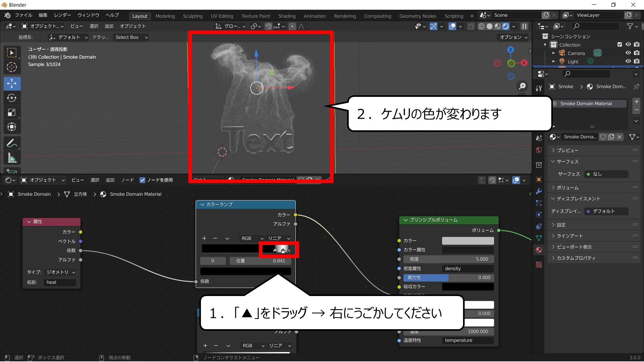Open the Options dropdown in viewport
The height and width of the screenshot is (362, 644).
click(x=513, y=37)
